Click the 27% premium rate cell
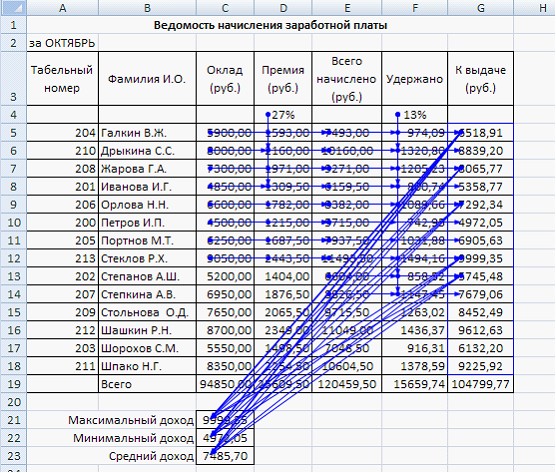556x473 pixels. pos(283,115)
